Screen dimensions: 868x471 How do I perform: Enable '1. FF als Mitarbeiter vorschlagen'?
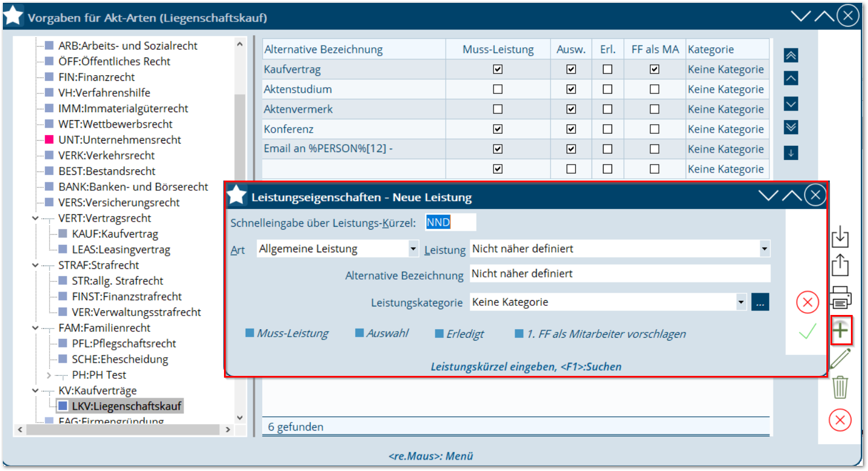[519, 333]
